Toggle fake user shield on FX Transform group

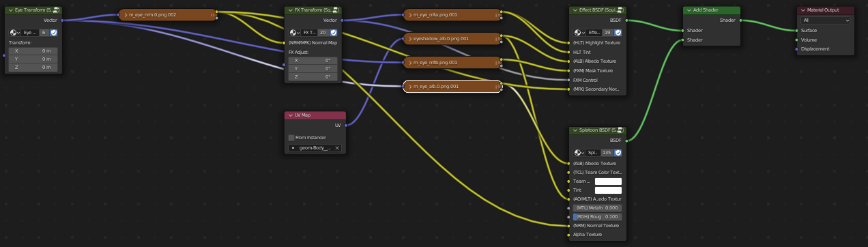pos(334,32)
